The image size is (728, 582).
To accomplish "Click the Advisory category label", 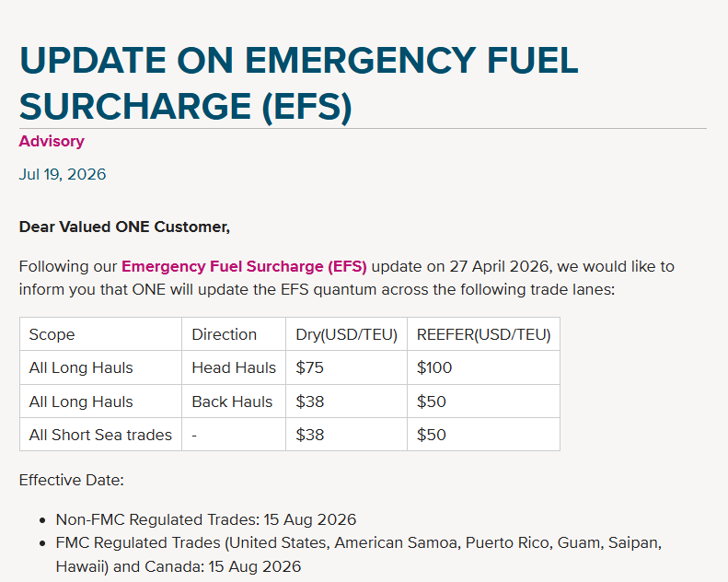I will click(52, 141).
